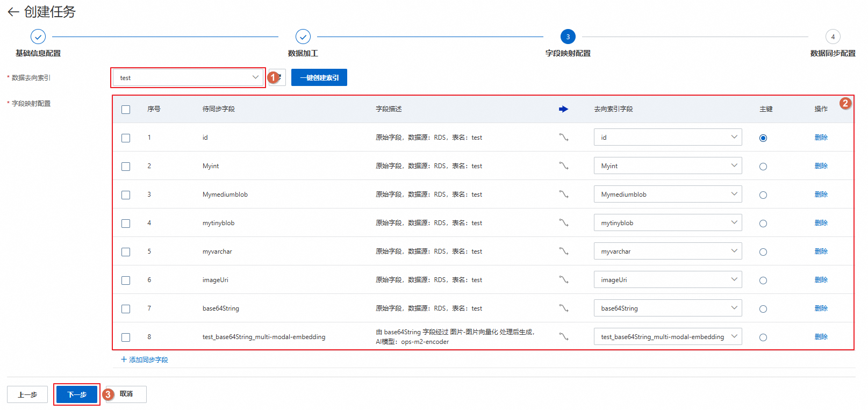The image size is (868, 410).
Task: Check the checkbox for the imageUri row
Action: tap(126, 280)
